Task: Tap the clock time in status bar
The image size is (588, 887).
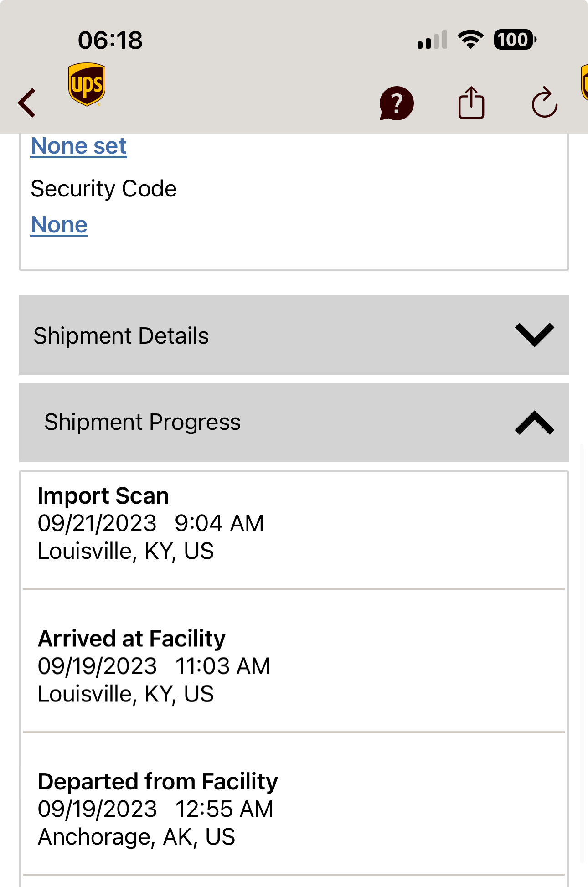Action: pyautogui.click(x=110, y=40)
